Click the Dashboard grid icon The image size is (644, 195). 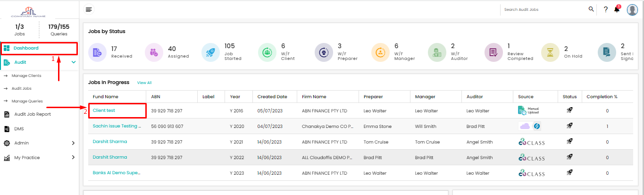click(x=7, y=48)
